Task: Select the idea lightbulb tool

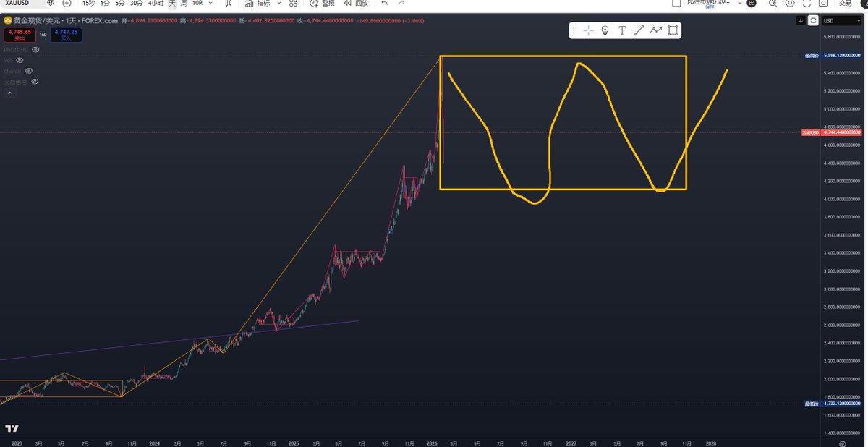Action: pos(605,30)
